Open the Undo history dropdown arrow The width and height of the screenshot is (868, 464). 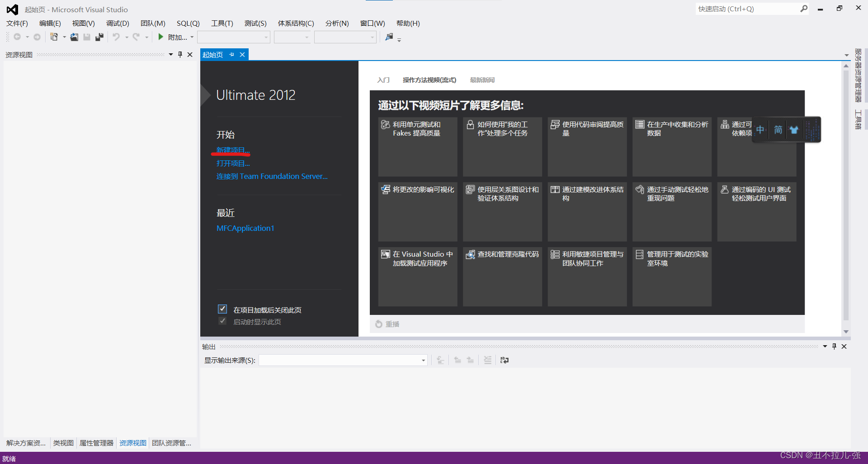[x=127, y=37]
